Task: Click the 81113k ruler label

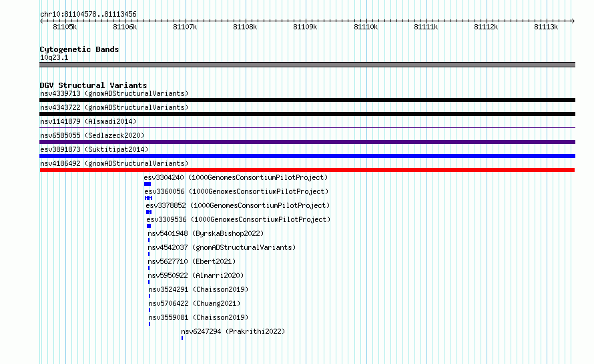Action: (546, 27)
